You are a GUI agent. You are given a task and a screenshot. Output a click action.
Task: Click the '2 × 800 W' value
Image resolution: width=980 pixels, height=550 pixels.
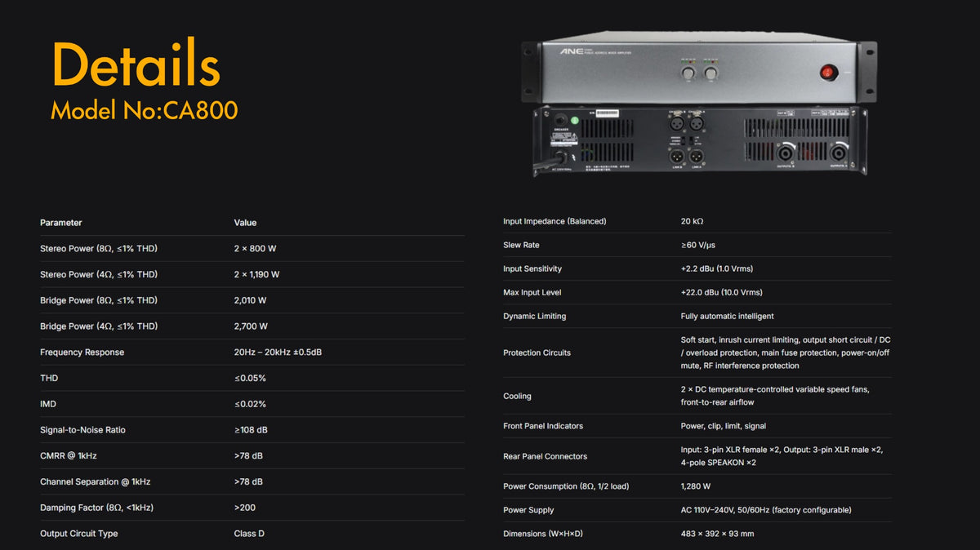[x=255, y=249]
